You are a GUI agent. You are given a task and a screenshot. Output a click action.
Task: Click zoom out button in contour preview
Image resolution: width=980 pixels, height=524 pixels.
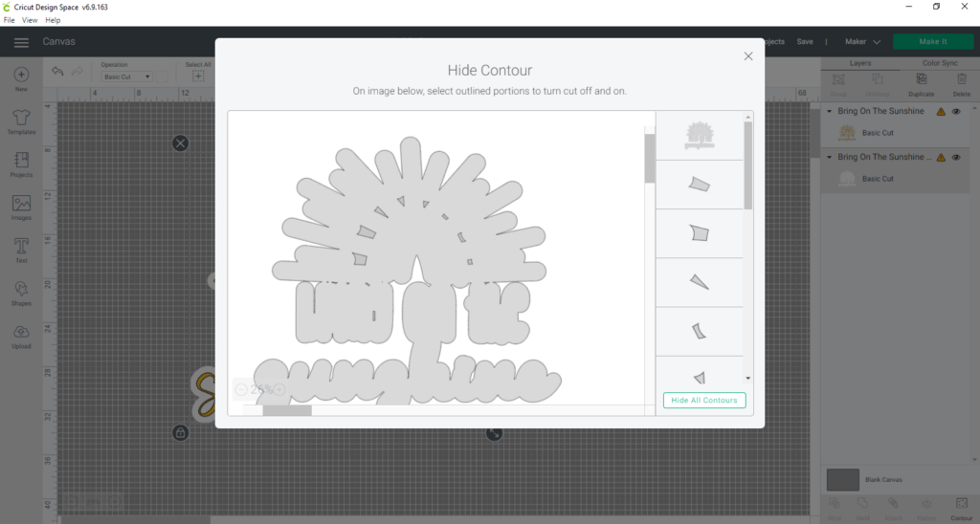pyautogui.click(x=241, y=390)
